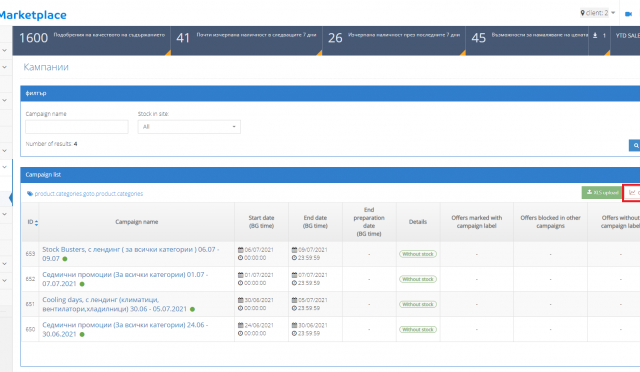Image resolution: width=640 pixels, height=372 pixels.
Task: Click the upload icon on XLS upload button
Action: click(x=589, y=192)
